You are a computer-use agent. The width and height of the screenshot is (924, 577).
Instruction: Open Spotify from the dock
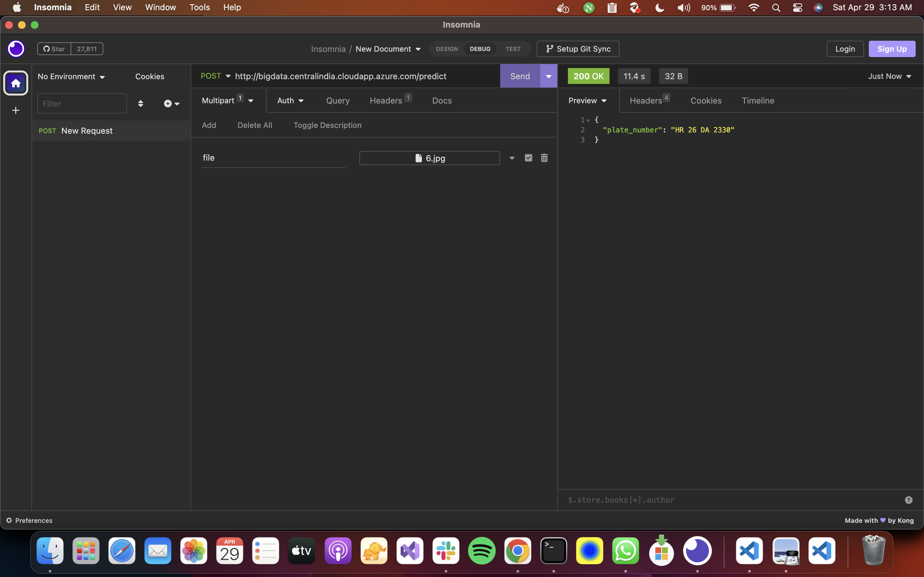pos(482,551)
